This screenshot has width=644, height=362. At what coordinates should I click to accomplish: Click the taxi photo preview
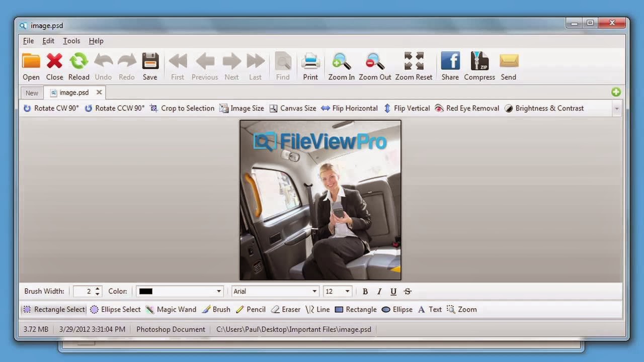(x=320, y=200)
